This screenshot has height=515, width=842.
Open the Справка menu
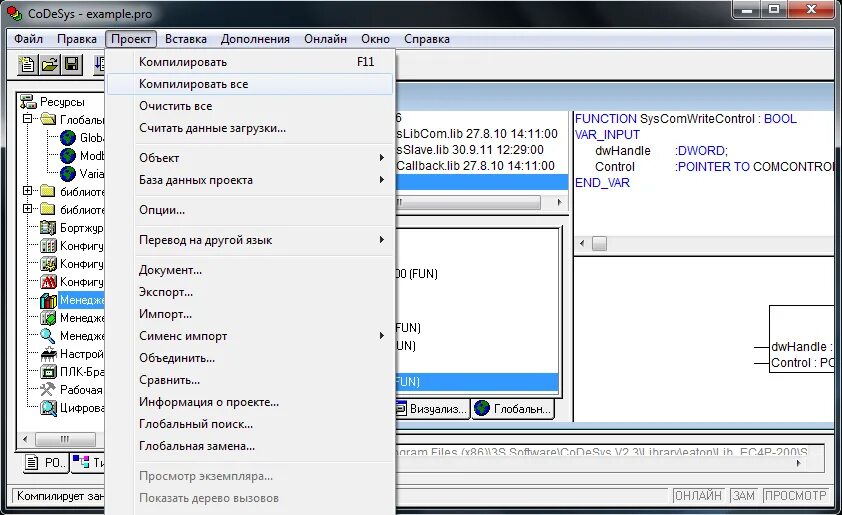click(x=427, y=39)
